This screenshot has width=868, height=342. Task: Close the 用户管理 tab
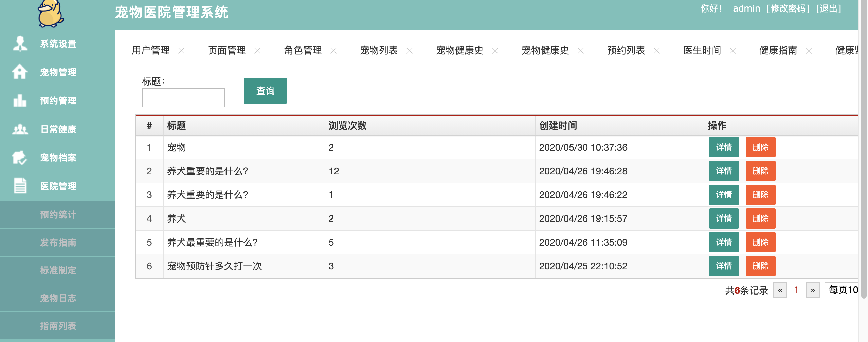(x=181, y=51)
